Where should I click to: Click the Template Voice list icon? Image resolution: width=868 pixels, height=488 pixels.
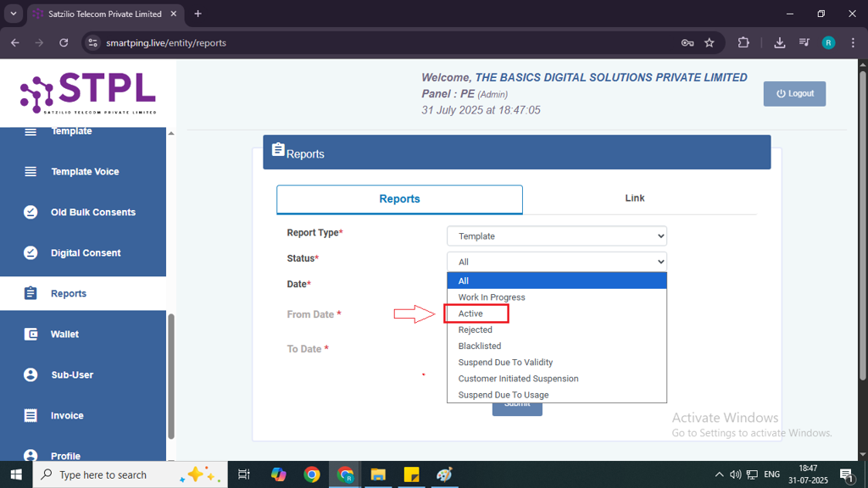click(x=31, y=171)
